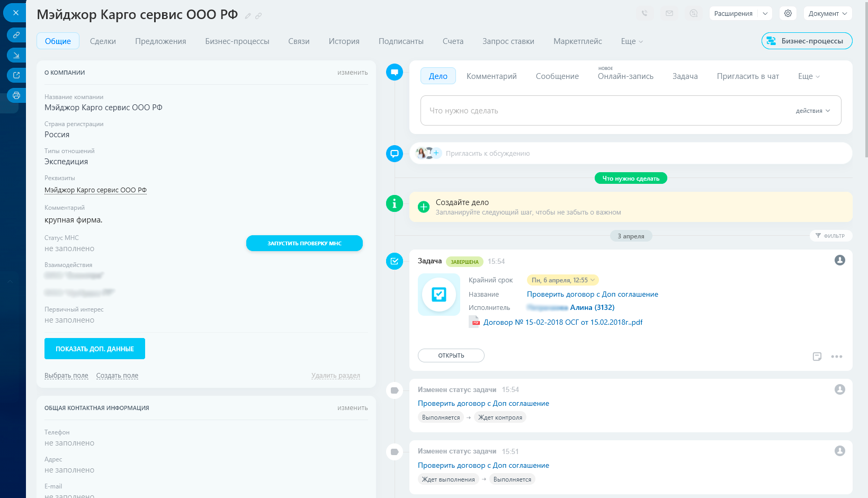
Task: Add a note with the task note icon
Action: coord(817,357)
